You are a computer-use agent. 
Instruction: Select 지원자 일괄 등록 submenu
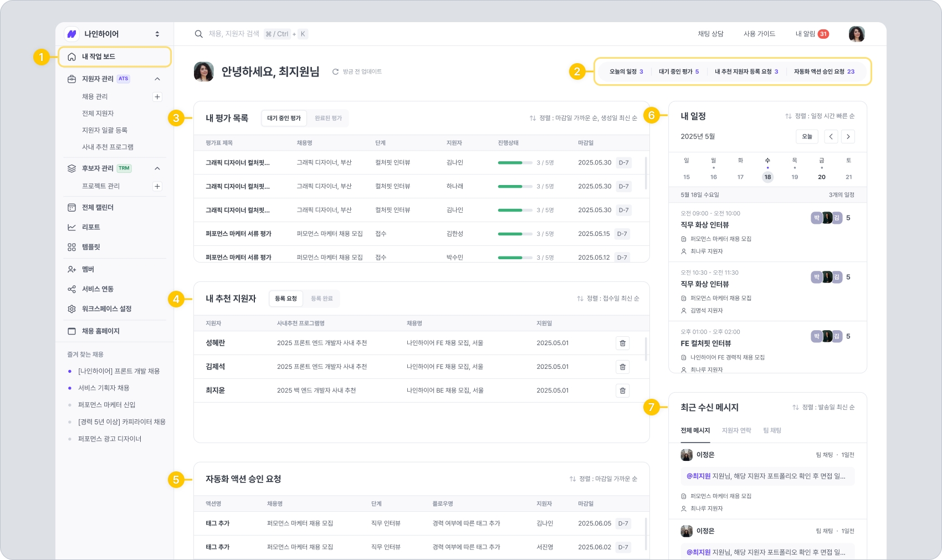[105, 130]
